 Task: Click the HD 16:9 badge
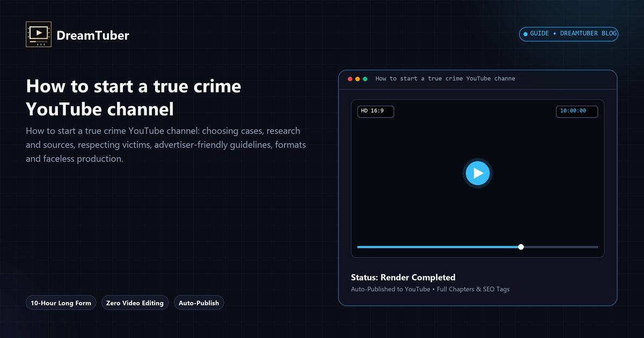(x=376, y=111)
